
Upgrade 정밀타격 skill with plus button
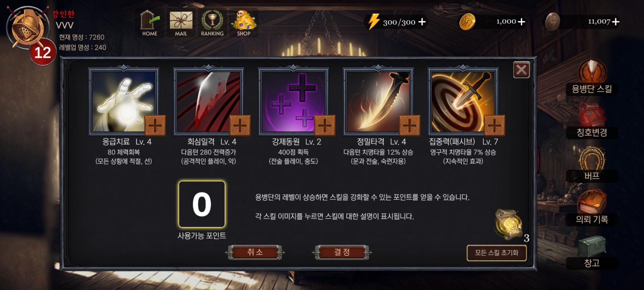(x=410, y=126)
